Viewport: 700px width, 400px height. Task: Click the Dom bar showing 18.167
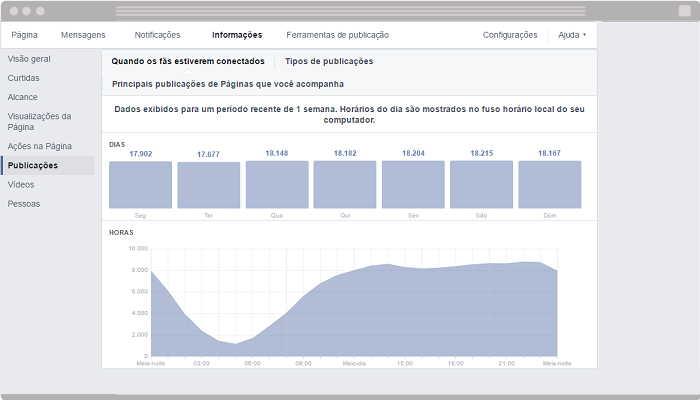click(550, 185)
